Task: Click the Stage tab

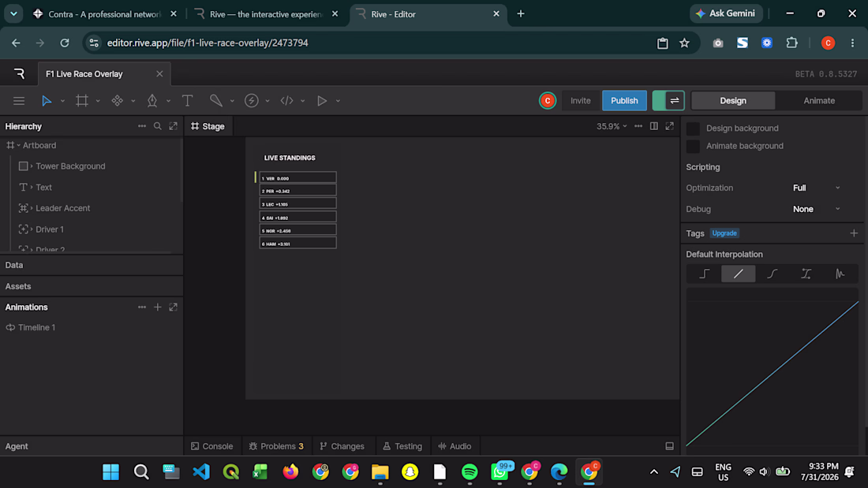Action: click(x=208, y=126)
